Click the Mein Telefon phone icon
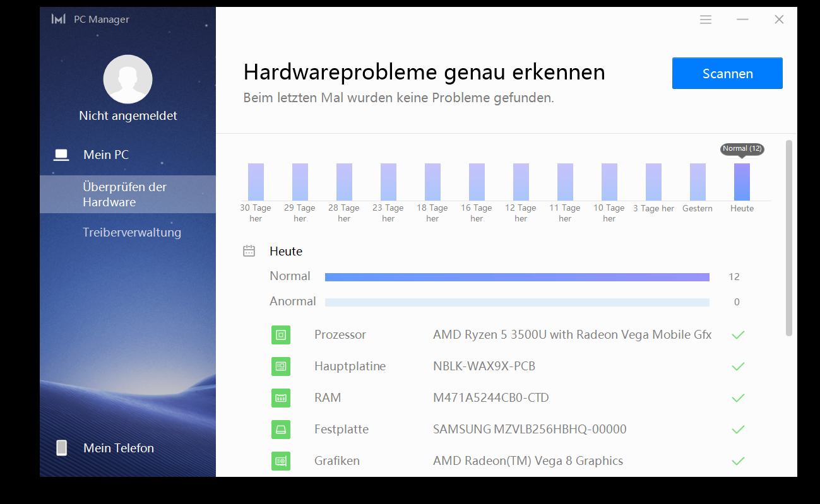This screenshot has width=820, height=504. click(61, 448)
